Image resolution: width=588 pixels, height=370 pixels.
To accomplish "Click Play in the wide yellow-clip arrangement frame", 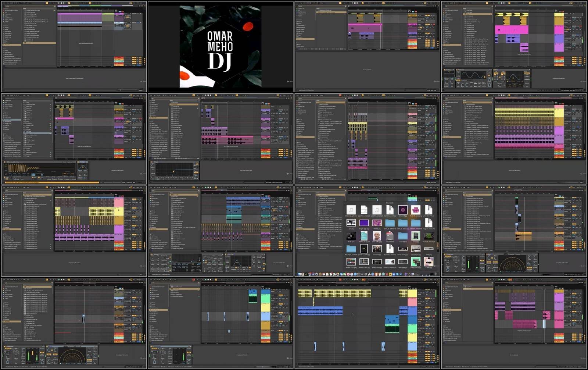I will coord(352,280).
